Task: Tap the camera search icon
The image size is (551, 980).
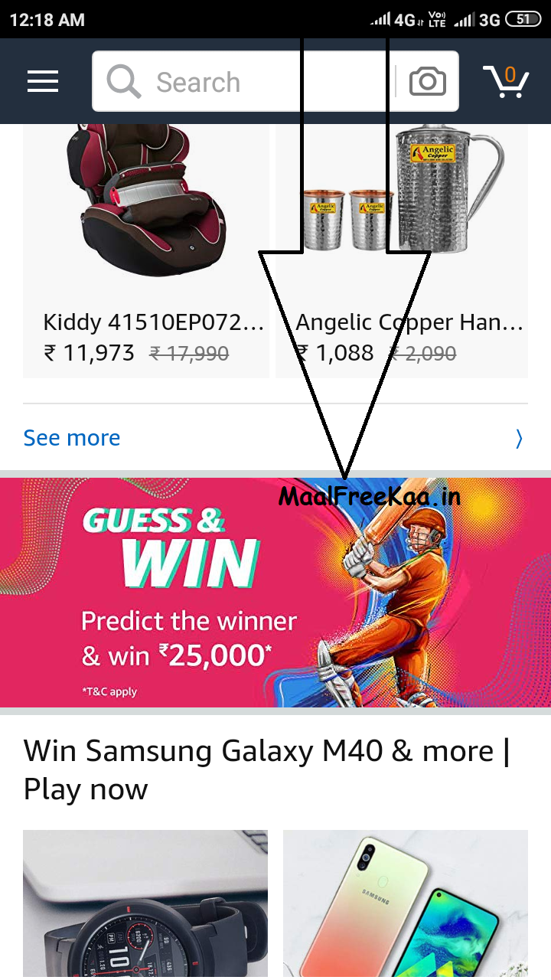Action: [x=427, y=81]
